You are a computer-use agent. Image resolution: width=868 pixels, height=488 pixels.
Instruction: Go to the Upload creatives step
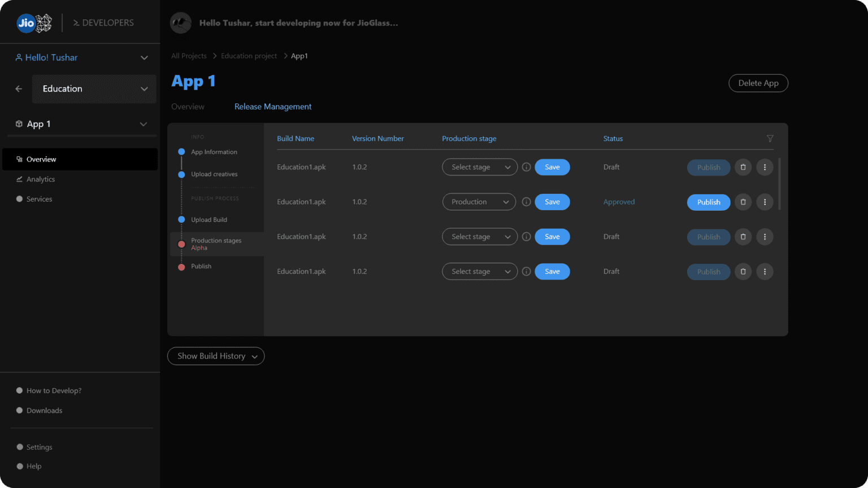click(214, 174)
